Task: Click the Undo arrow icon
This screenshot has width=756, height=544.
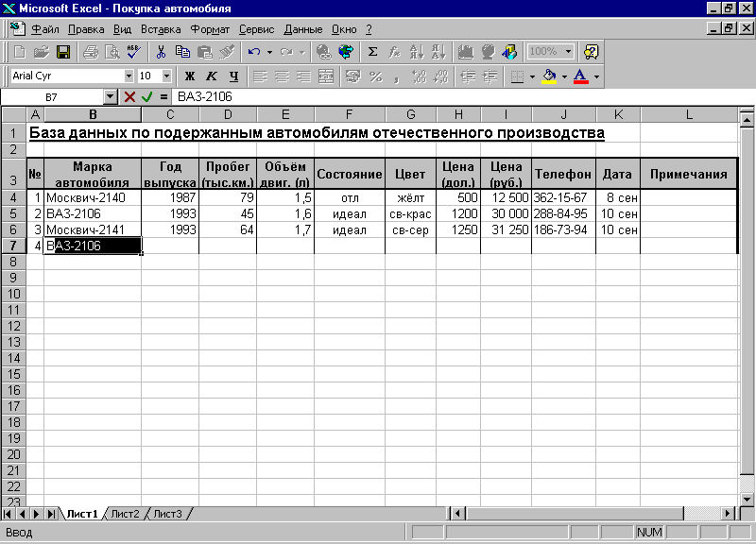Action: [x=254, y=52]
